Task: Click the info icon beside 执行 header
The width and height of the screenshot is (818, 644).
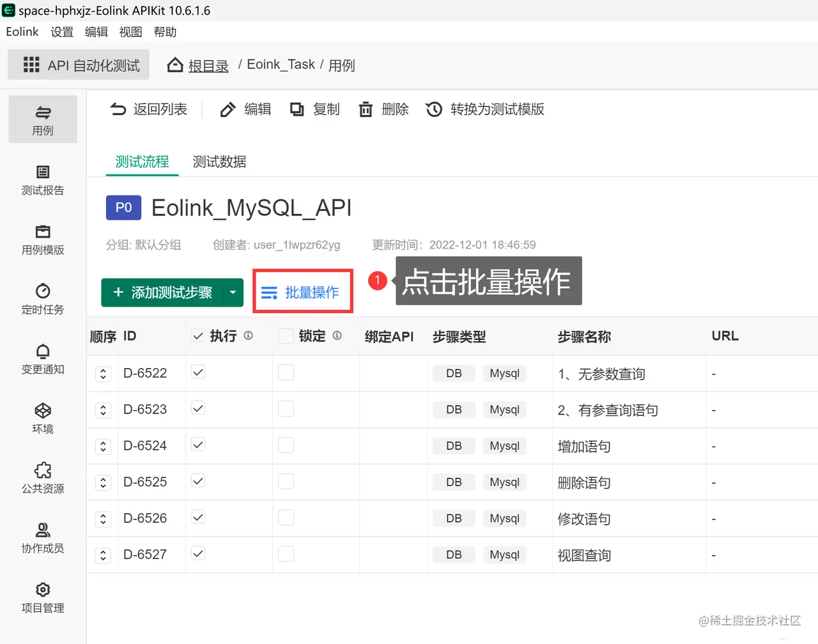Action: coord(249,335)
